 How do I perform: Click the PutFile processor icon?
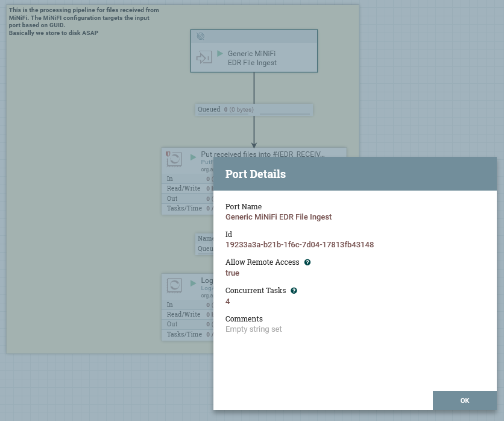pyautogui.click(x=174, y=159)
